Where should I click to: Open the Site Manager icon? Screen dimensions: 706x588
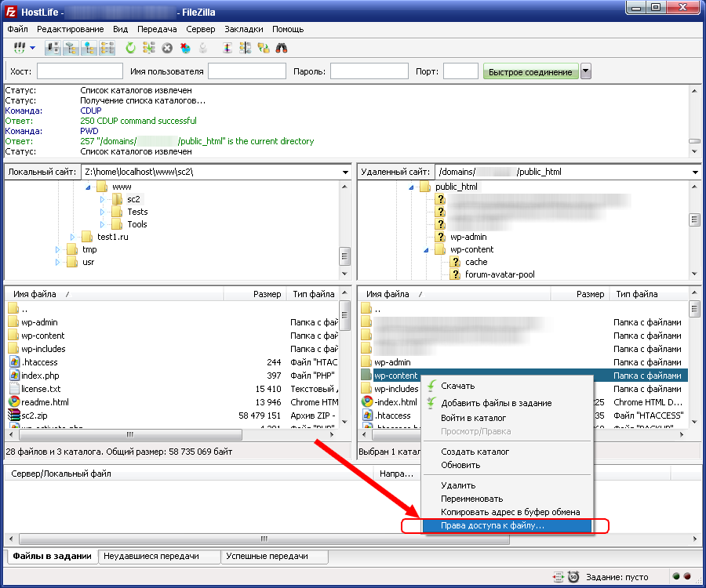(x=19, y=48)
